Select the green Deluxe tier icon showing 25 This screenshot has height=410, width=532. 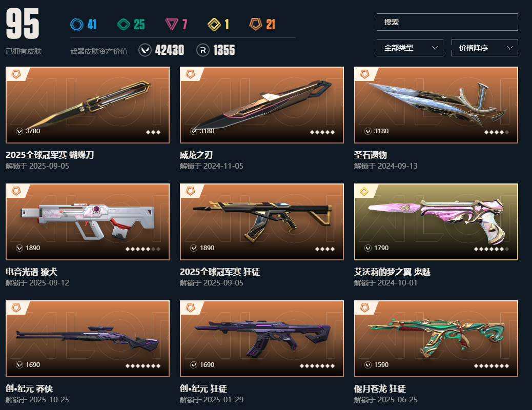point(124,25)
